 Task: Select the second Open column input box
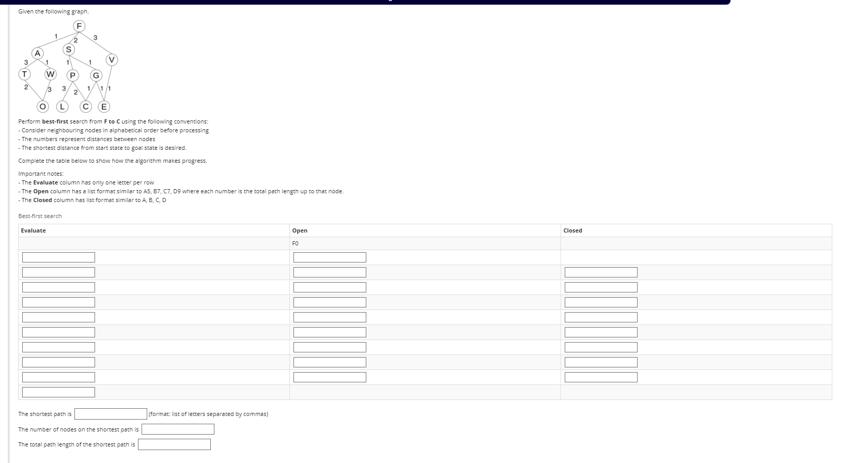point(330,272)
